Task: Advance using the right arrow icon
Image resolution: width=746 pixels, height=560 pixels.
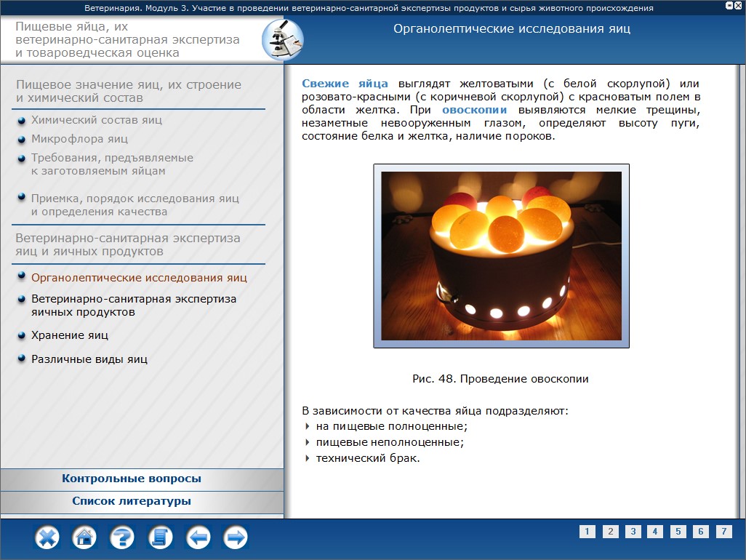Action: 236,538
